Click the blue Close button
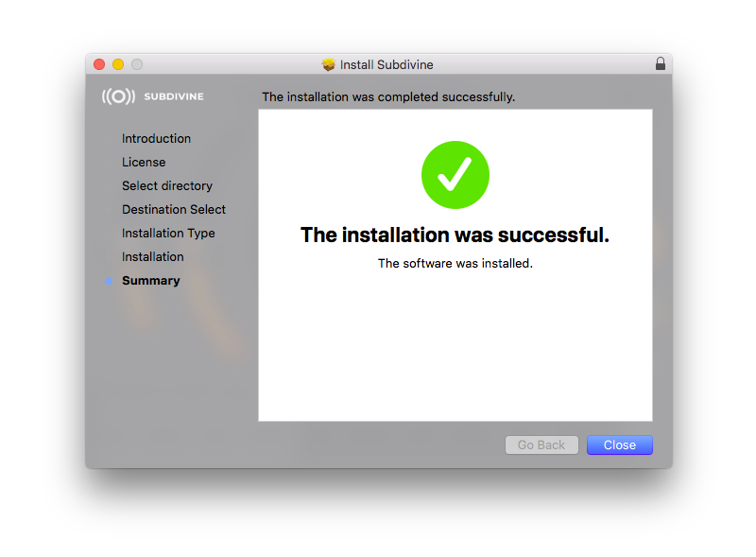Viewport: 756px width, 557px height. tap(620, 444)
